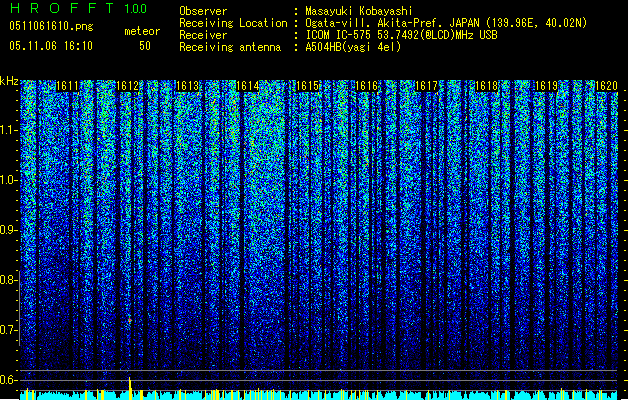This screenshot has height=400, width=629.
Task: Click the tall yellow spike at 1612
Action: (130, 388)
